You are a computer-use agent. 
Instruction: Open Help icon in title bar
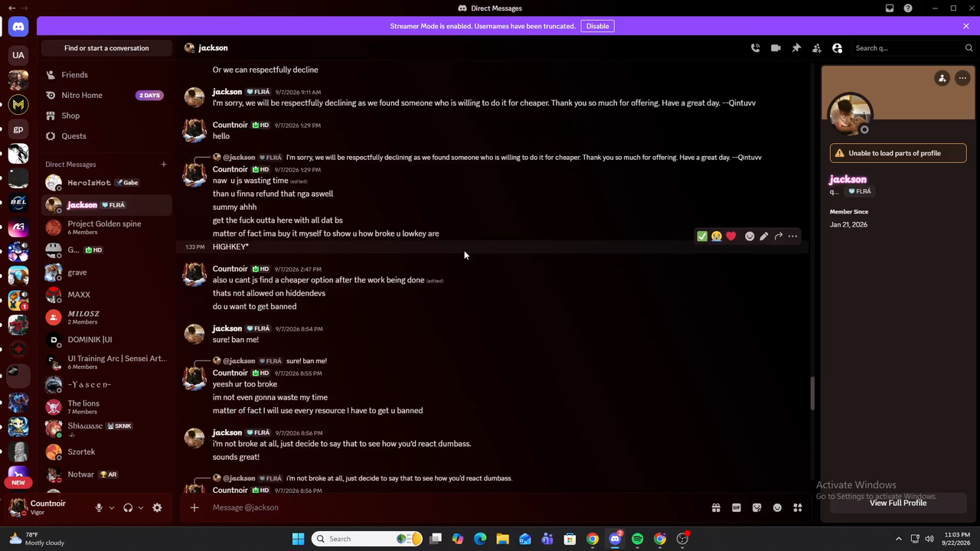[908, 8]
